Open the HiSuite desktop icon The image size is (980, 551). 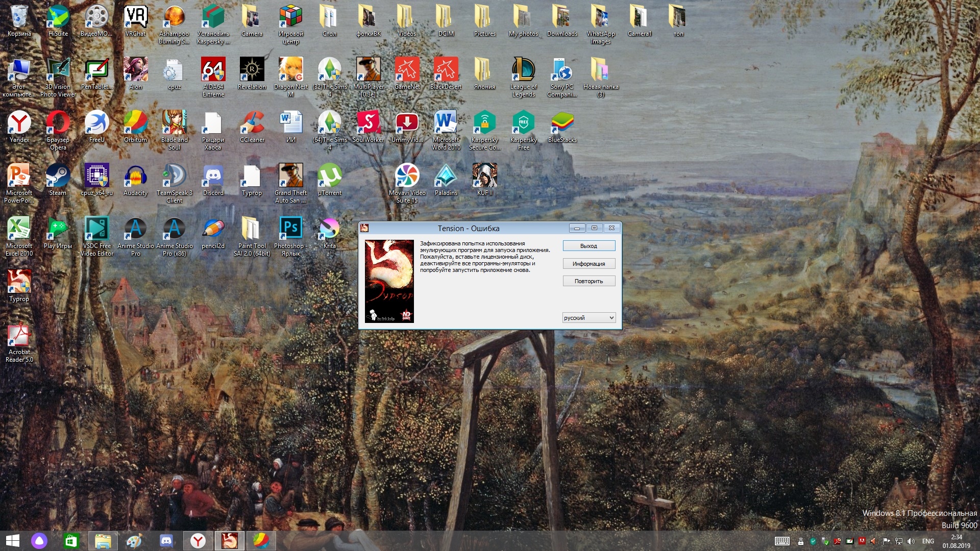pos(58,21)
